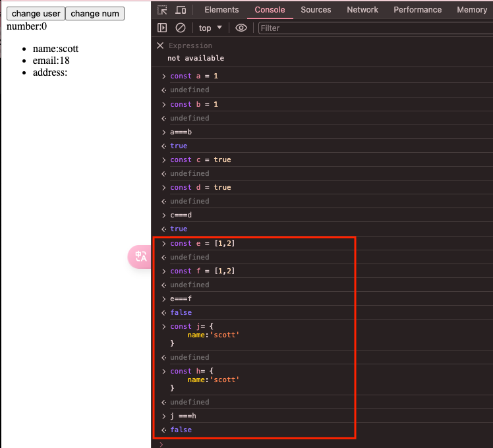This screenshot has height=448, width=493.
Task: Clear the console with the ban icon
Action: (181, 28)
